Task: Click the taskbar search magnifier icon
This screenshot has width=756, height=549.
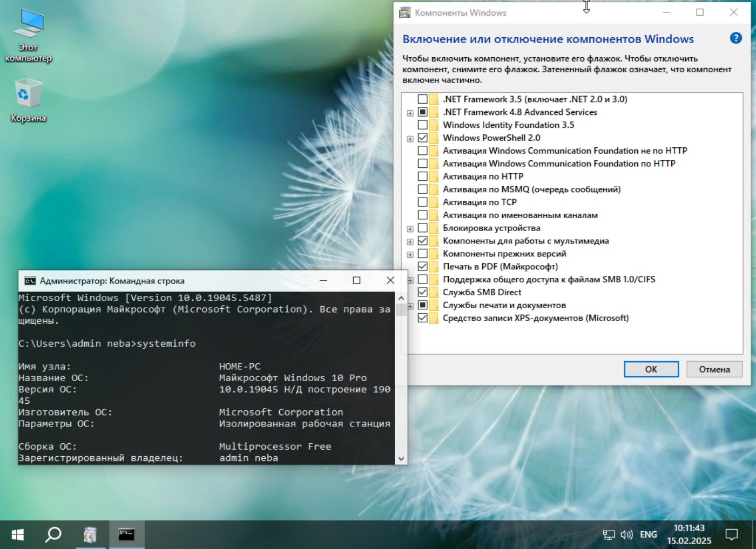Action: [x=53, y=534]
